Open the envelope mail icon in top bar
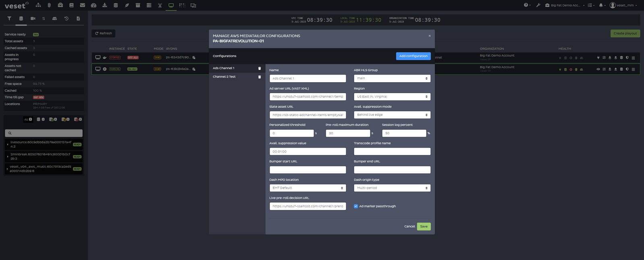The image size is (644, 260). pos(83,5)
